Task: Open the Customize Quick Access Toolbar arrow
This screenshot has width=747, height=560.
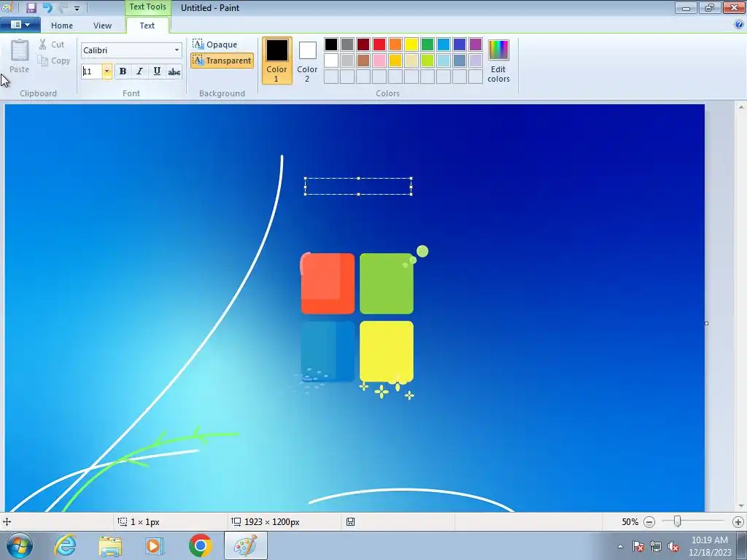Action: pos(77,8)
